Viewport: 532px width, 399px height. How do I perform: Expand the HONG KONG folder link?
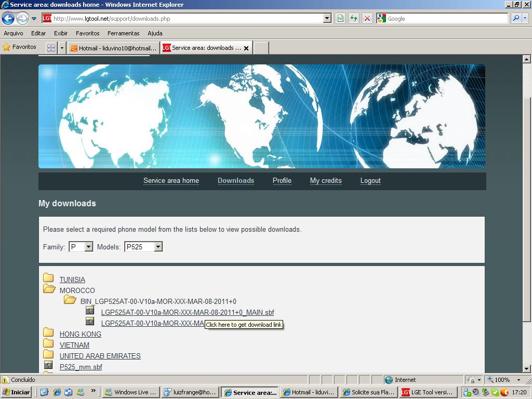tap(81, 334)
